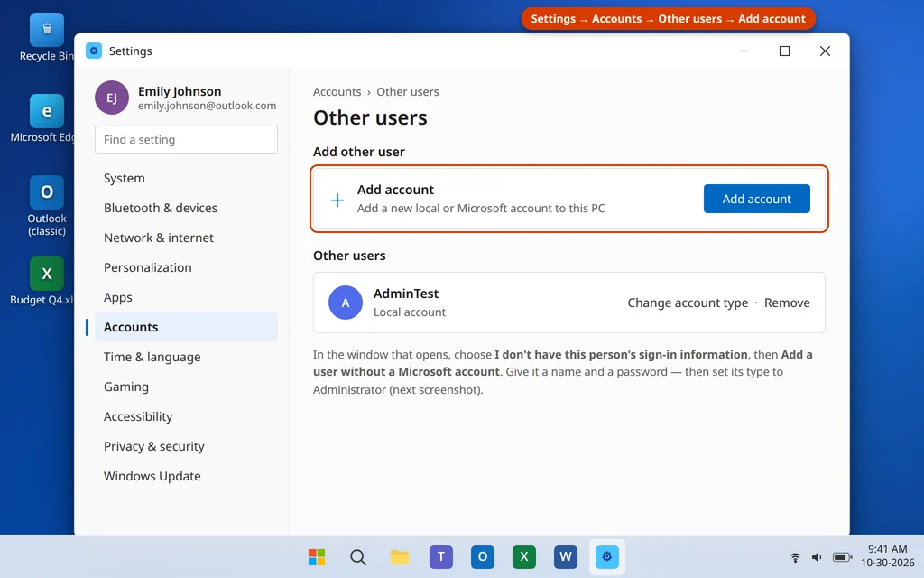The image size is (924, 578).
Task: Launch Teams from the taskbar
Action: coord(440,556)
